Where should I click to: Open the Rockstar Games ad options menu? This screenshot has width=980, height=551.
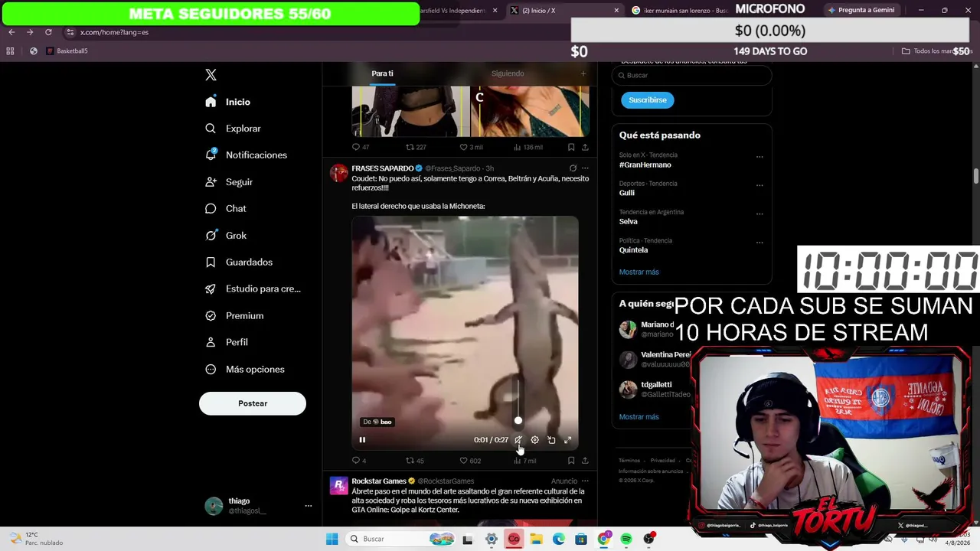point(585,481)
